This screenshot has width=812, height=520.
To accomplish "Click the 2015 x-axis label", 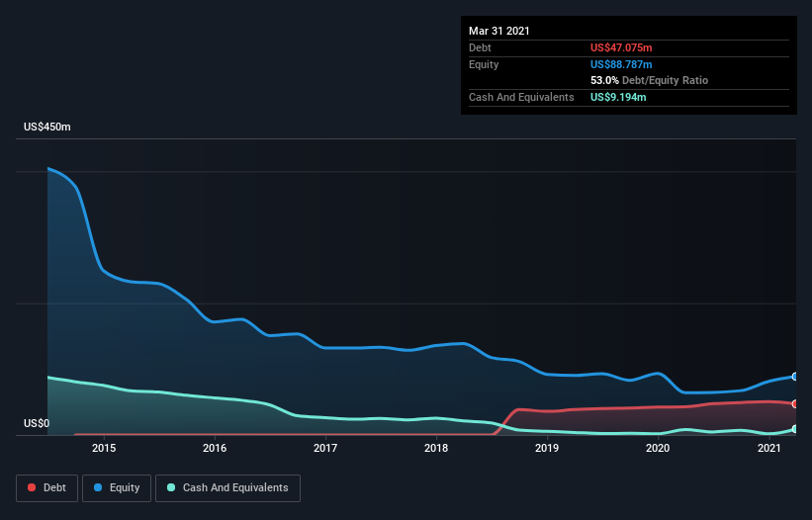I will [104, 448].
